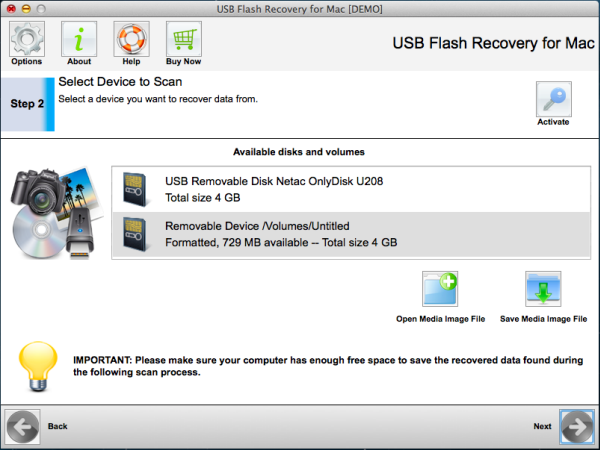Click the About info icon
600x450 pixels.
79,39
